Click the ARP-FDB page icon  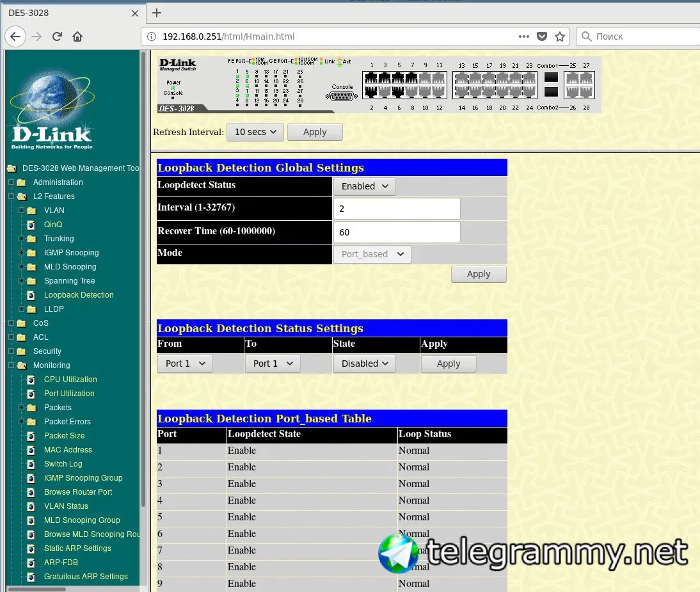31,563
